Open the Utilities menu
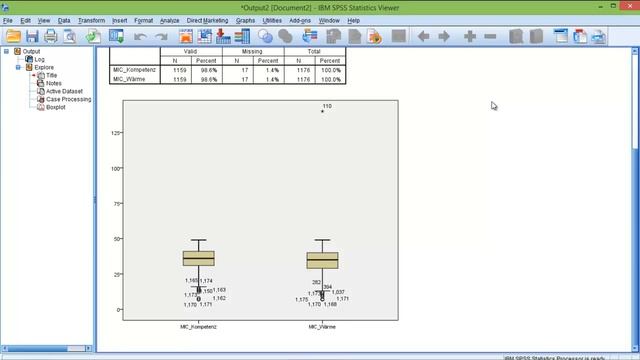 (272, 20)
